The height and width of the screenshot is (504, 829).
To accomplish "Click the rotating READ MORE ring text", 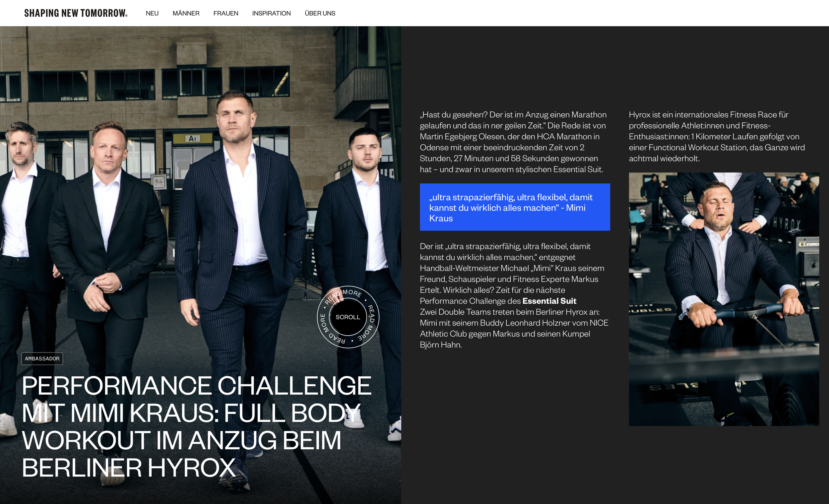I will coord(352,293).
